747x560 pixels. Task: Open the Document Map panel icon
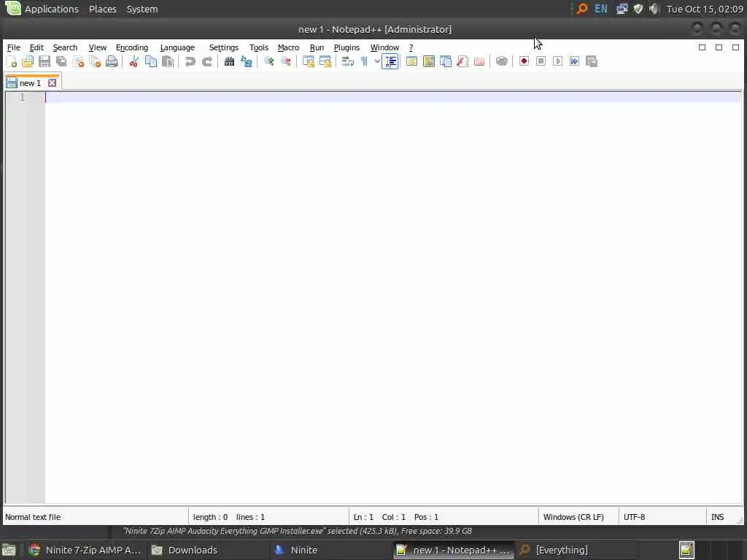tap(429, 61)
